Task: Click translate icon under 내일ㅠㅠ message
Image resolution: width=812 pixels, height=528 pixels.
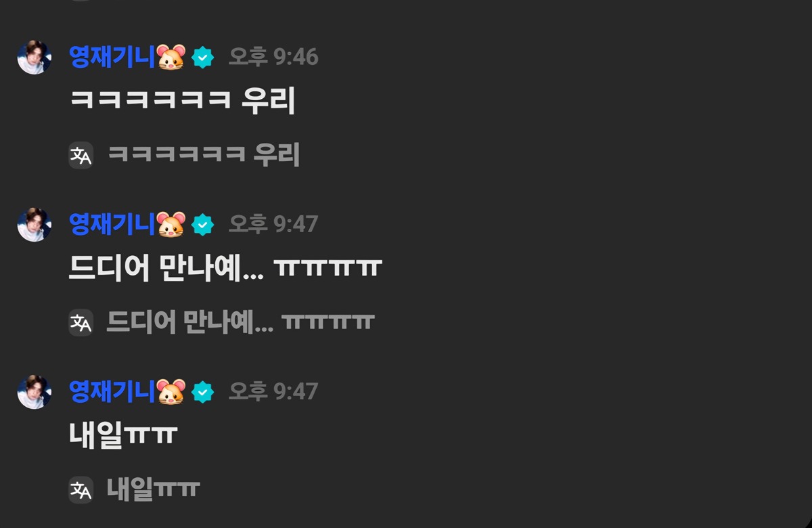Action: click(81, 489)
